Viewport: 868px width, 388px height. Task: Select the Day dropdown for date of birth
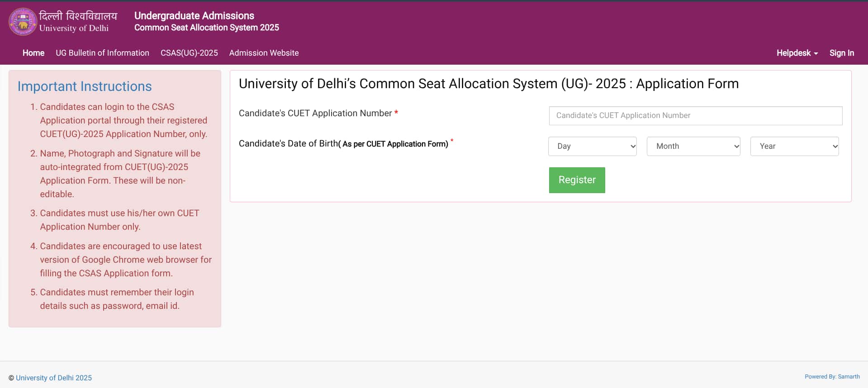click(592, 146)
